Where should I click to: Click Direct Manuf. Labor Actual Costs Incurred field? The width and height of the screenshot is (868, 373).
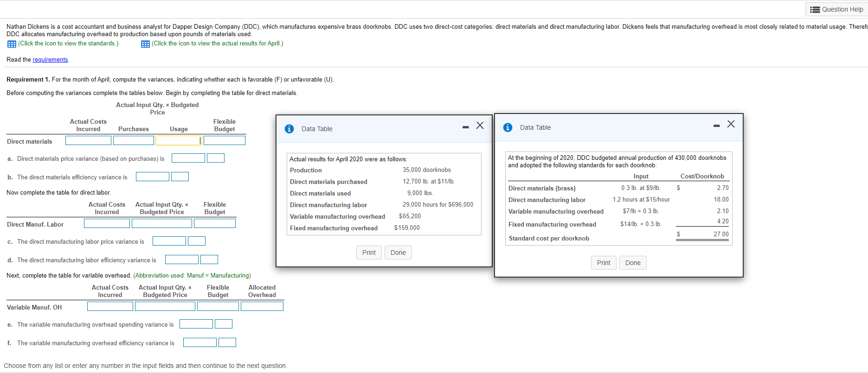tap(107, 223)
